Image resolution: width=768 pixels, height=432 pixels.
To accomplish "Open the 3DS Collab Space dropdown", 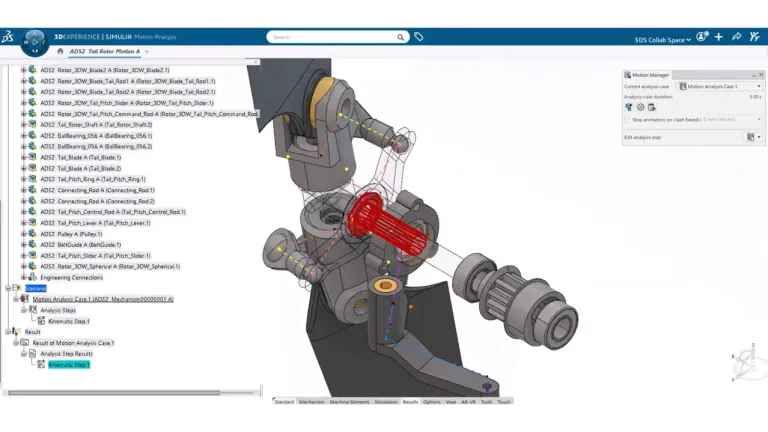I will click(663, 40).
